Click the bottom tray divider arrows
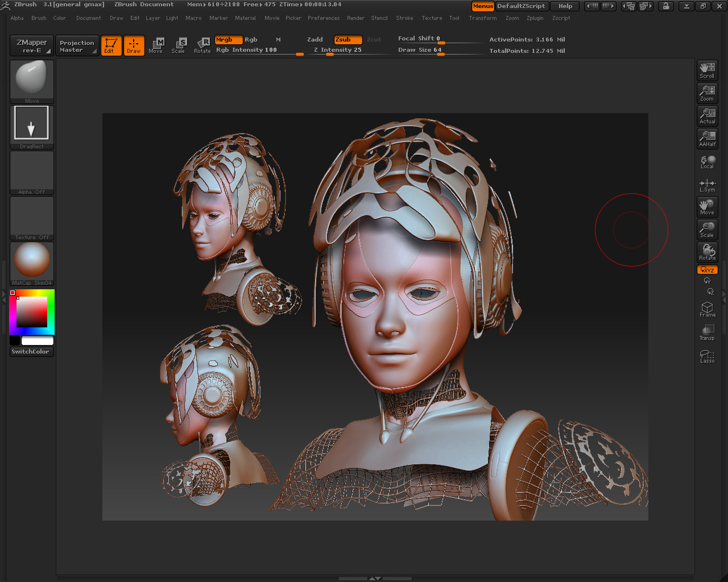The image size is (728, 582). click(x=375, y=579)
